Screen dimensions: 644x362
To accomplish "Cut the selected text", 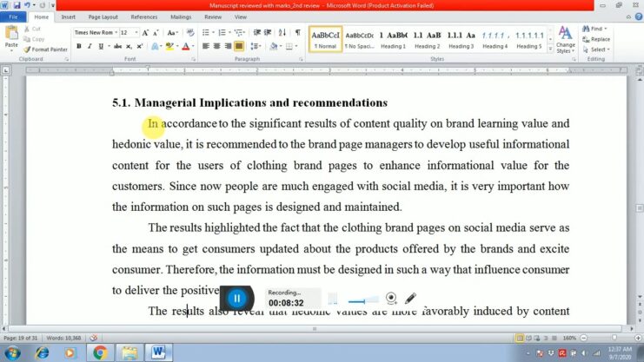I will (x=32, y=29).
